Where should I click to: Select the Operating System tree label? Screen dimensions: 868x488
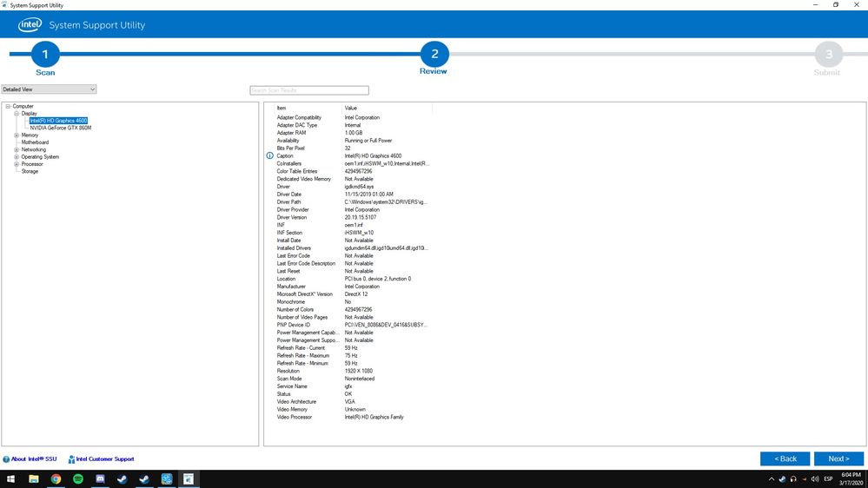[x=40, y=157]
